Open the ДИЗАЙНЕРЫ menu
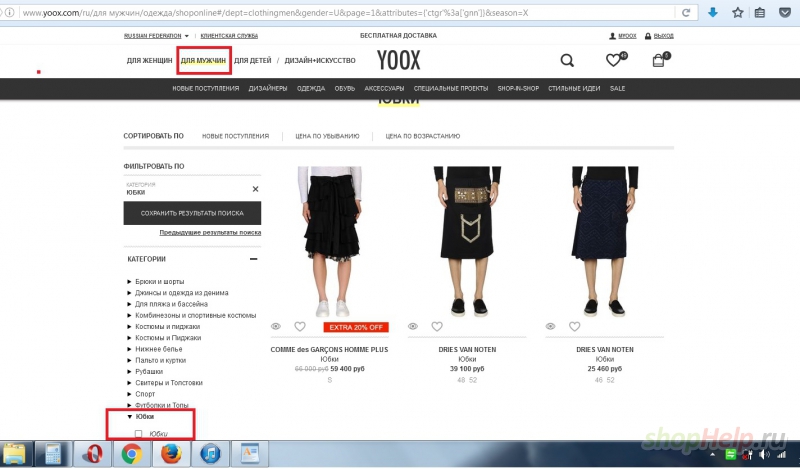800x469 pixels. coord(268,88)
